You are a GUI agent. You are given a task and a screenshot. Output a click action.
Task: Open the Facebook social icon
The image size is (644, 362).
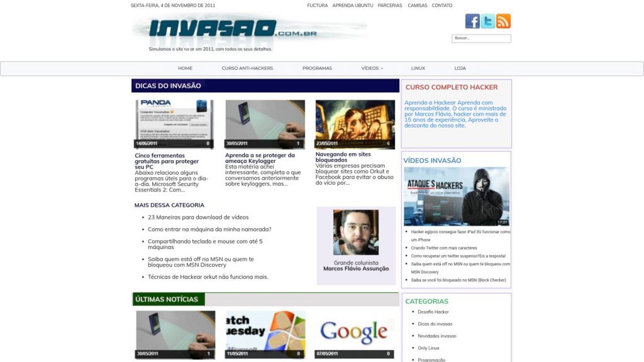[x=472, y=21]
